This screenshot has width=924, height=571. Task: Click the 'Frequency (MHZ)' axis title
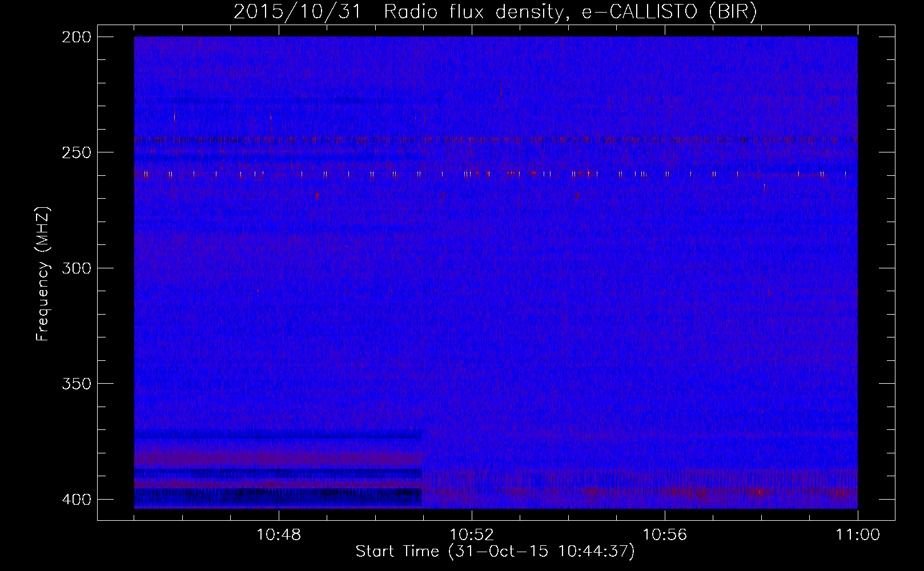[43, 274]
